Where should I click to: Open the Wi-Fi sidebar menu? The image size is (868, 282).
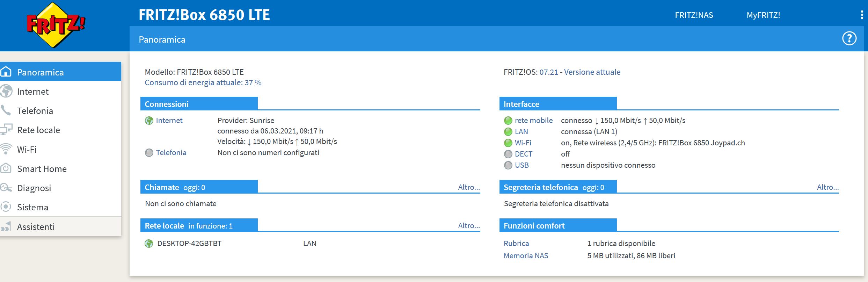[x=60, y=149]
